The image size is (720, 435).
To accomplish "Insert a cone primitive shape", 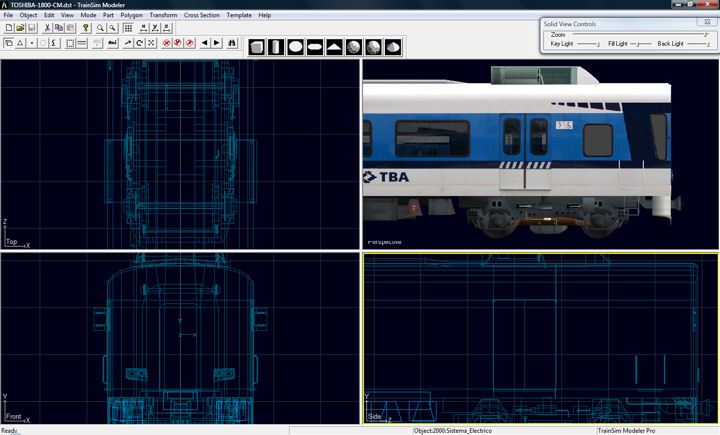I will pos(333,47).
